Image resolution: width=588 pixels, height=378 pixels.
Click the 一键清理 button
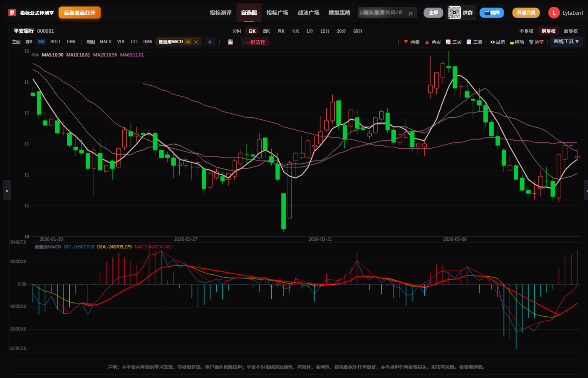[x=255, y=42]
